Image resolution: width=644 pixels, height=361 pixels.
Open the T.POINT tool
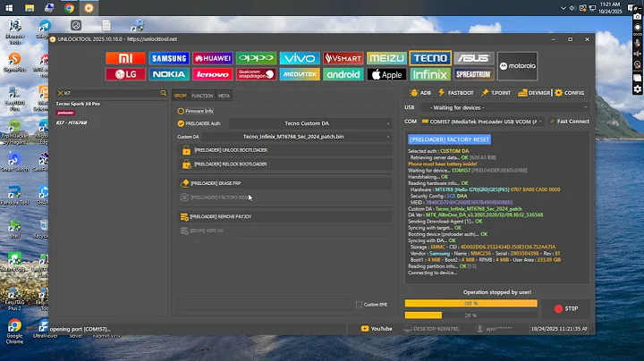[496, 93]
